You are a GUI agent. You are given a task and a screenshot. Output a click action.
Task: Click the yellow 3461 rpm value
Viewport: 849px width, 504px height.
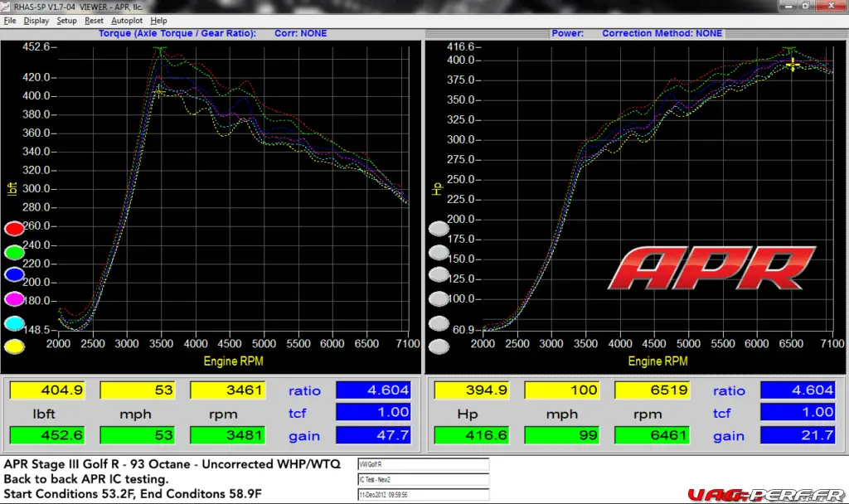228,390
